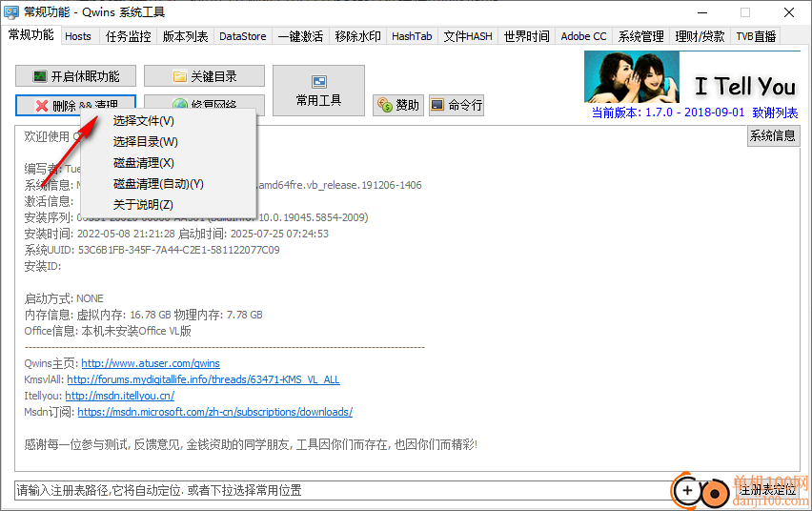Click the coins icon on 赞助
812x511 pixels.
pos(385,105)
